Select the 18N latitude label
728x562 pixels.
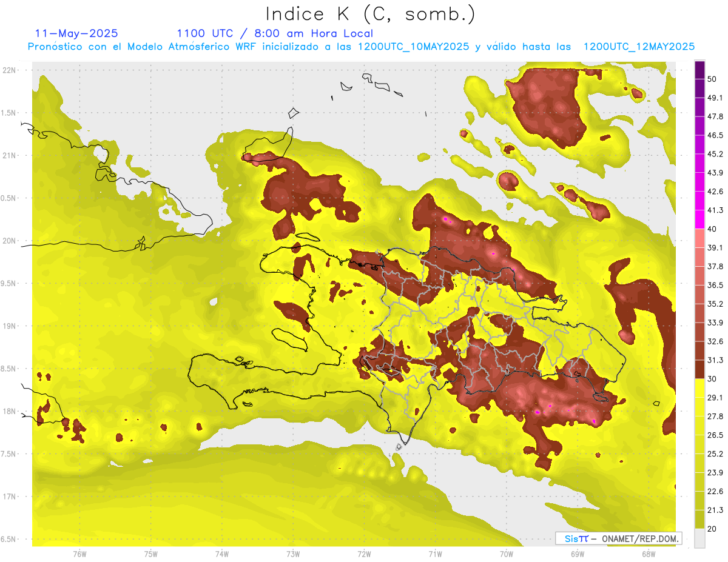point(10,411)
